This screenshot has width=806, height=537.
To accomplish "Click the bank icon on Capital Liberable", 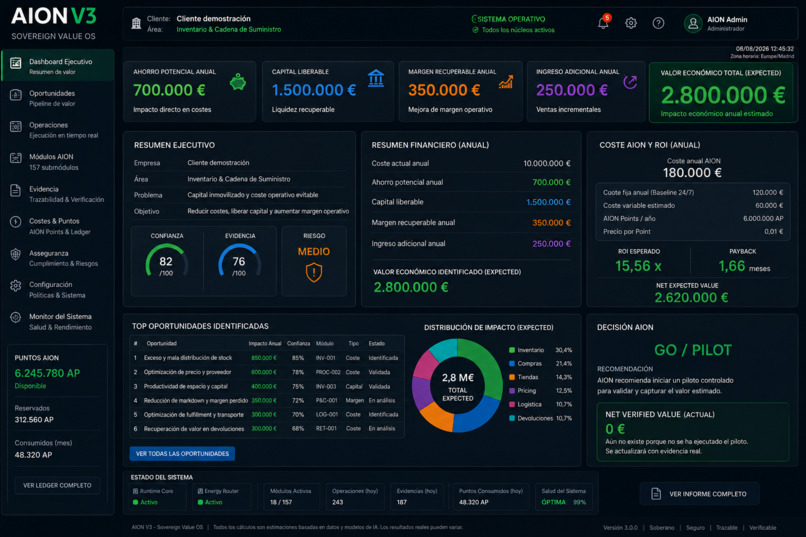I will click(376, 78).
